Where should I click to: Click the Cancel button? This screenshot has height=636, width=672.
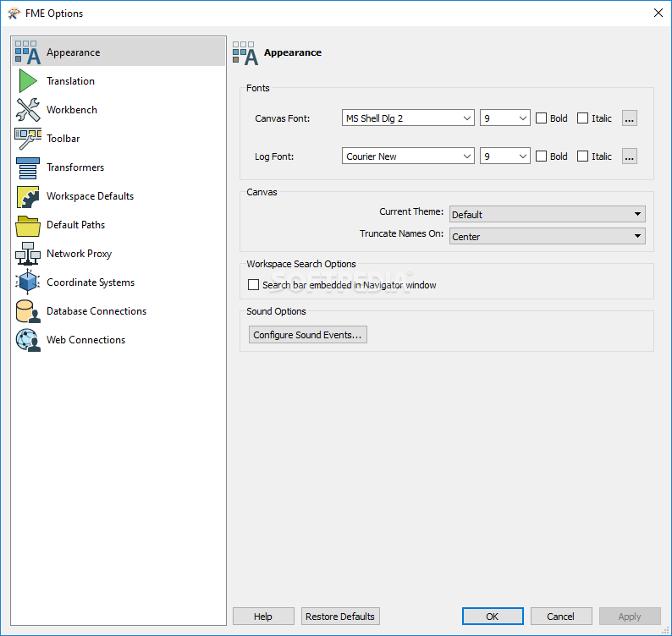561,617
